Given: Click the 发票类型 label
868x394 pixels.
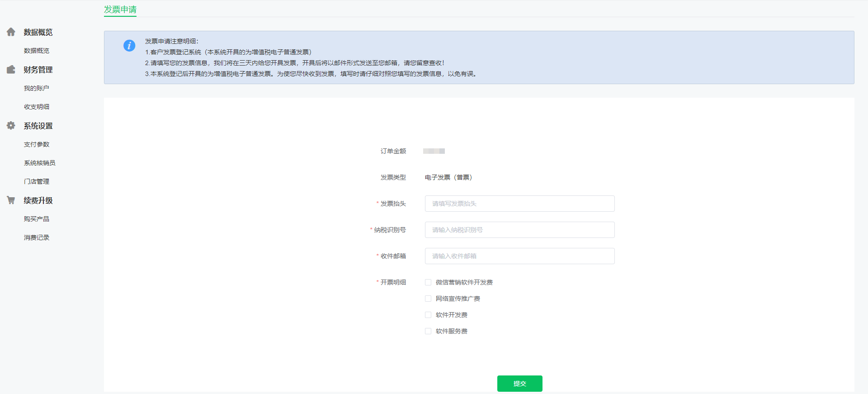Looking at the screenshot, I should 393,177.
